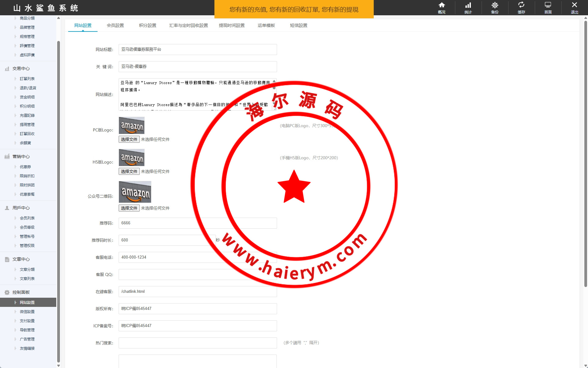Collapse the 营销中心 sidebar section
The width and height of the screenshot is (588, 368).
(x=21, y=157)
